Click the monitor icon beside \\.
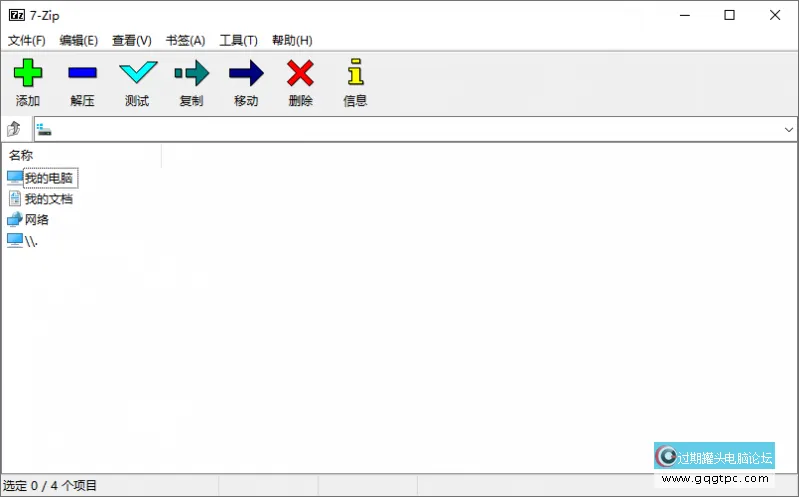Image resolution: width=799 pixels, height=497 pixels. point(15,241)
